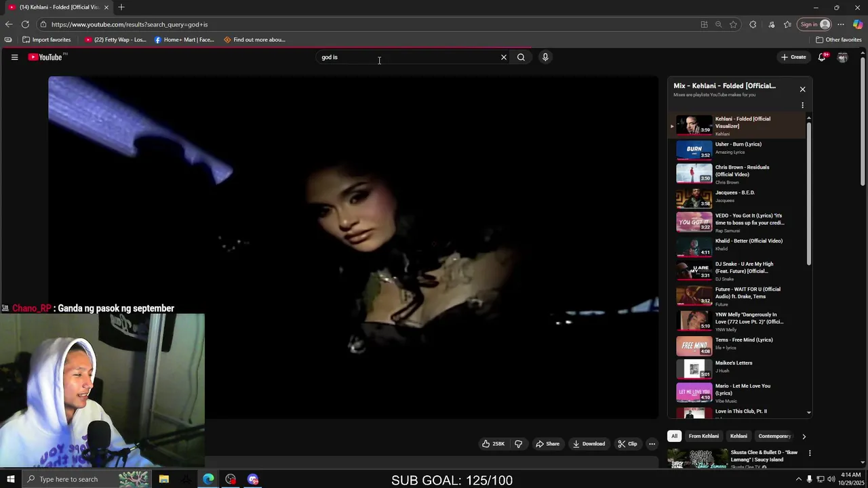Dislike the video with thumbs down
The image size is (868, 488).
519,444
